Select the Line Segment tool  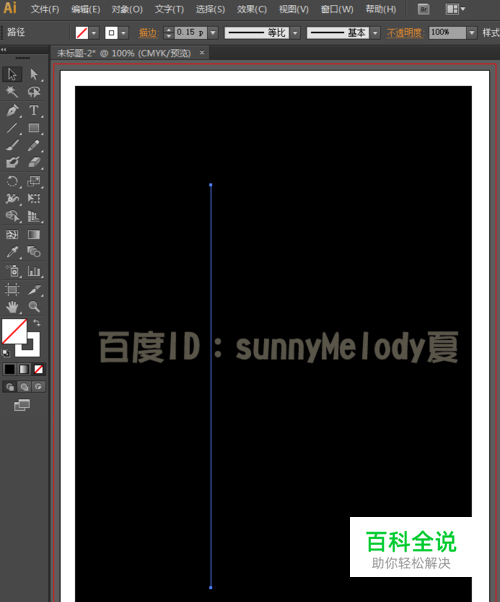pos(12,128)
